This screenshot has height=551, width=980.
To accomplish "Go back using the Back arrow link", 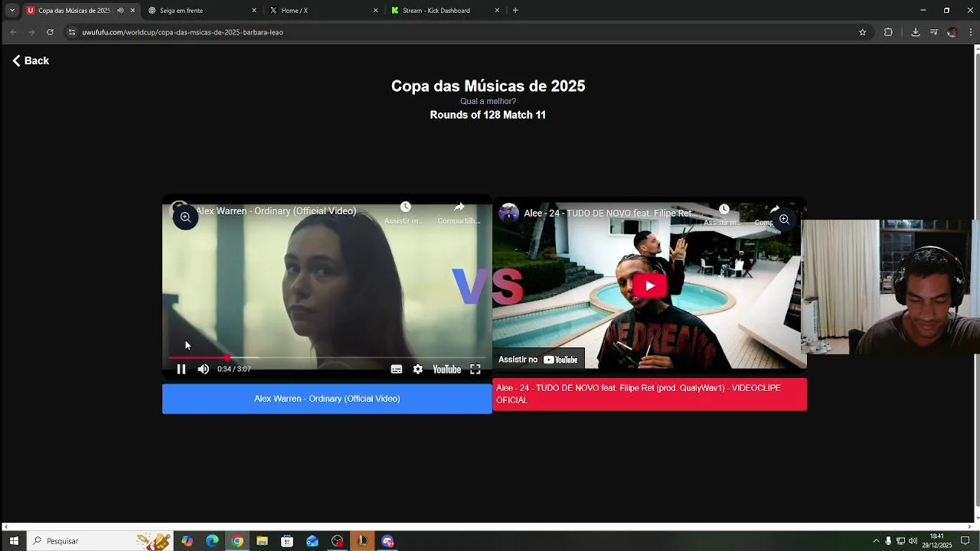I will [31, 60].
